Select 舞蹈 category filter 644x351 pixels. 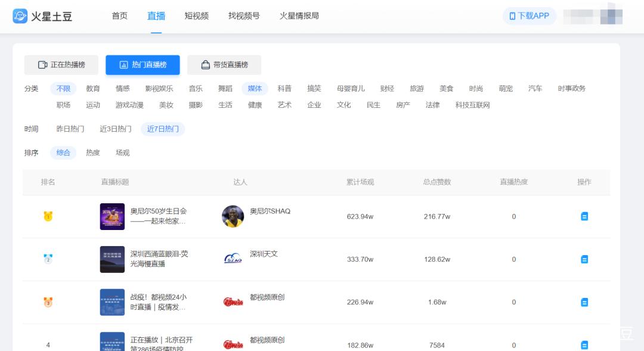(225, 89)
